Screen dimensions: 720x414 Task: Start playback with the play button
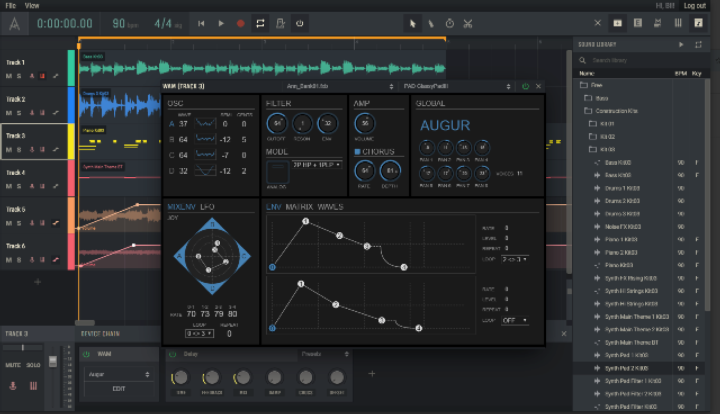(221, 23)
